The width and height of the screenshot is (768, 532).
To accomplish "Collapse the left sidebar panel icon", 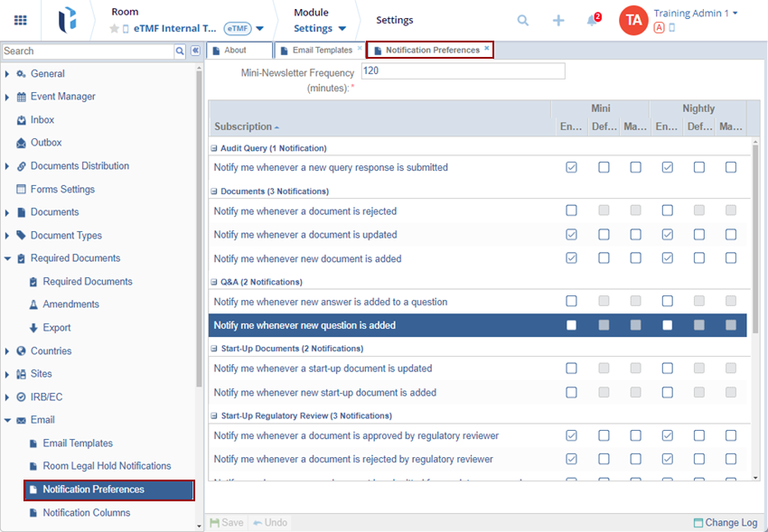I will 195,51.
